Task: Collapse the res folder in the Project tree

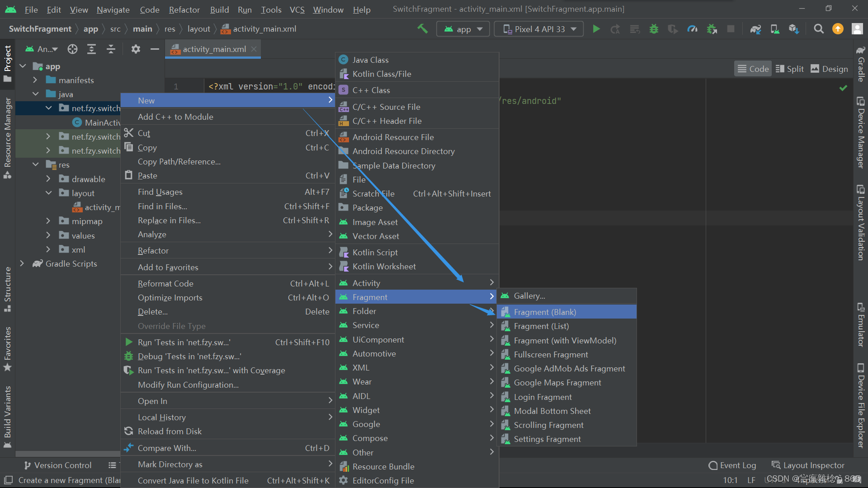Action: [36, 164]
